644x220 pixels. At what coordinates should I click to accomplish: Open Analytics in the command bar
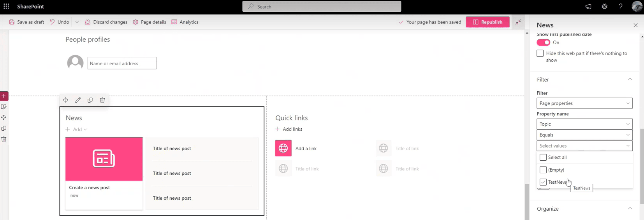[185, 22]
